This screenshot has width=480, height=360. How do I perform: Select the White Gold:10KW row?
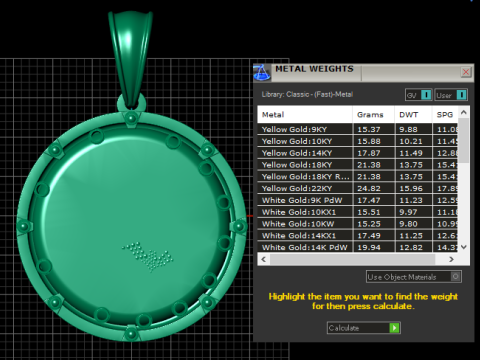point(357,224)
